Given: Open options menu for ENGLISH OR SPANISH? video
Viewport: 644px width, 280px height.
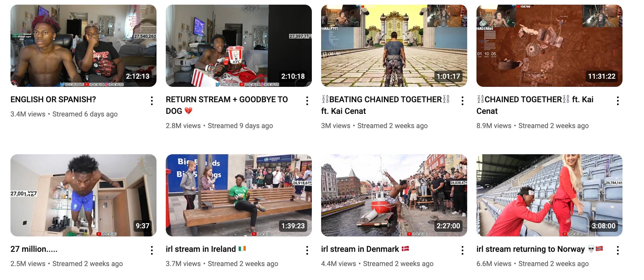Looking at the screenshot, I should pyautogui.click(x=152, y=101).
